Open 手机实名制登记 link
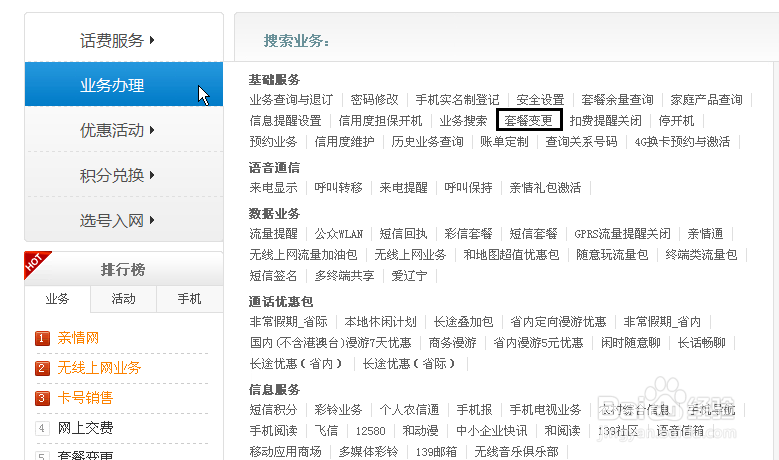 pos(457,100)
